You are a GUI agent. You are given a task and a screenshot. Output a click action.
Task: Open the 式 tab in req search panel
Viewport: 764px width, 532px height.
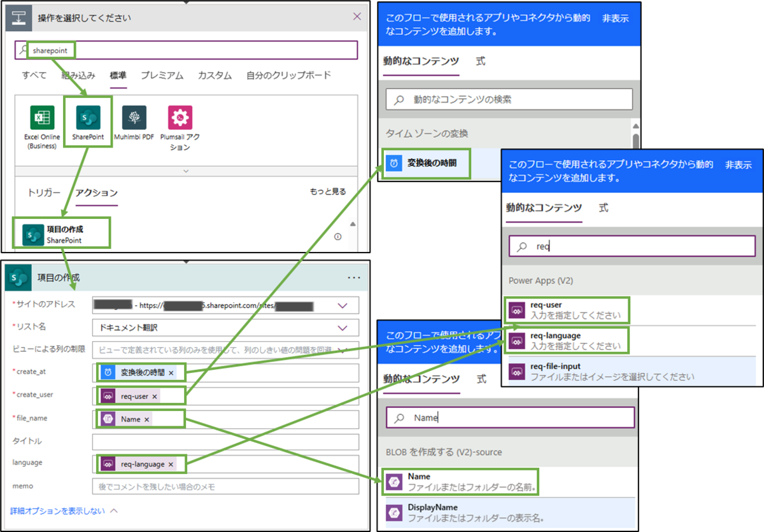tap(604, 208)
